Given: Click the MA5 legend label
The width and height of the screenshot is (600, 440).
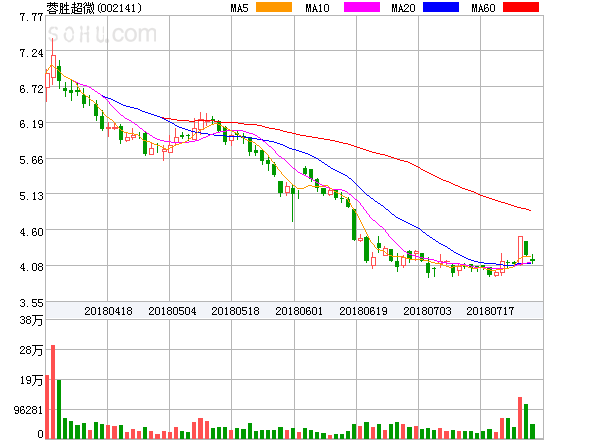Looking at the screenshot, I should pyautogui.click(x=240, y=8).
